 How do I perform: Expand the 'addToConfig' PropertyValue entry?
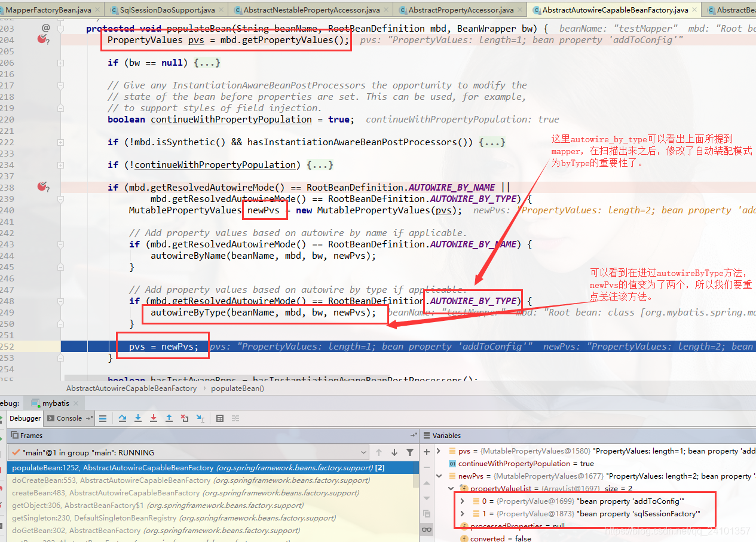pyautogui.click(x=463, y=501)
